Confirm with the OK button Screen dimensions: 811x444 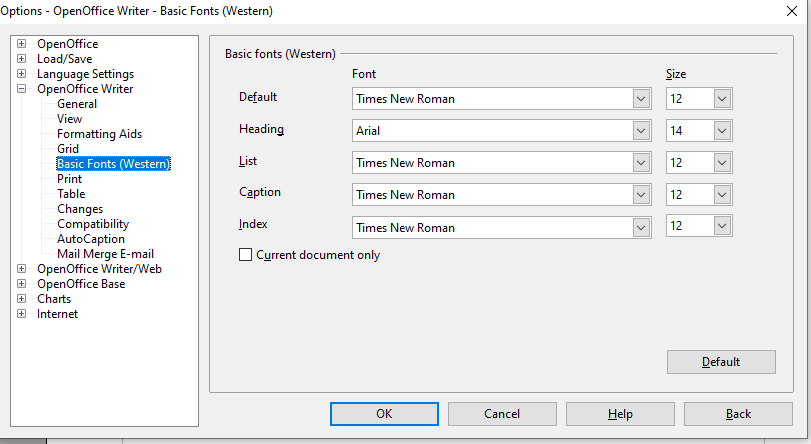[384, 414]
